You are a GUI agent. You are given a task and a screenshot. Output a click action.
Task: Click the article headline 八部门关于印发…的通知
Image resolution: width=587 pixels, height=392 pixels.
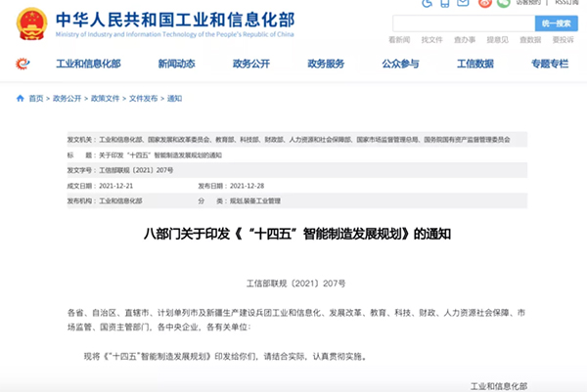297,235
